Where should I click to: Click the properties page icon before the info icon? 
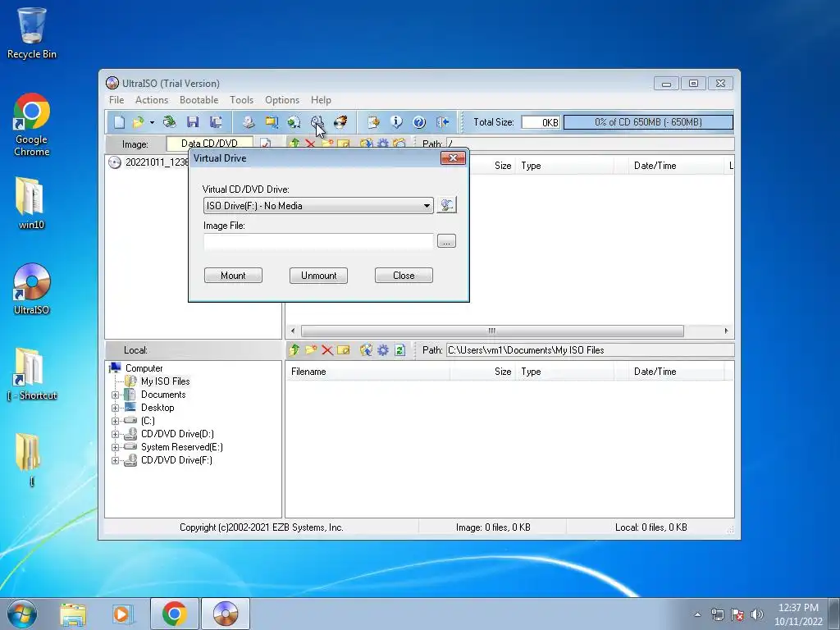(373, 122)
